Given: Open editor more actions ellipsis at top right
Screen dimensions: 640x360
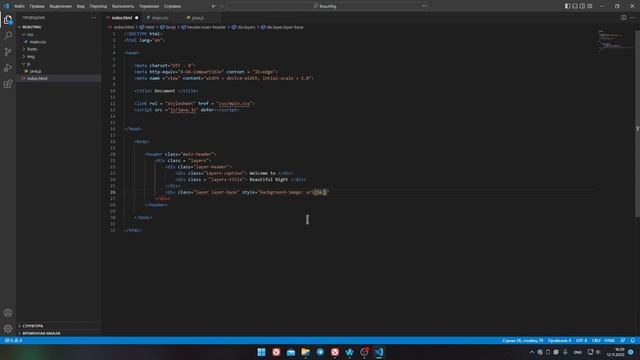Looking at the screenshot, I should (x=632, y=18).
